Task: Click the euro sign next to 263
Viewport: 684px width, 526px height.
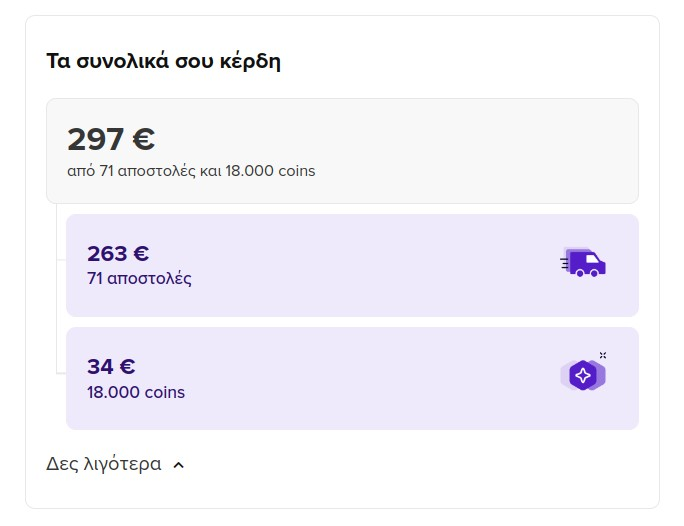Action: [140, 253]
